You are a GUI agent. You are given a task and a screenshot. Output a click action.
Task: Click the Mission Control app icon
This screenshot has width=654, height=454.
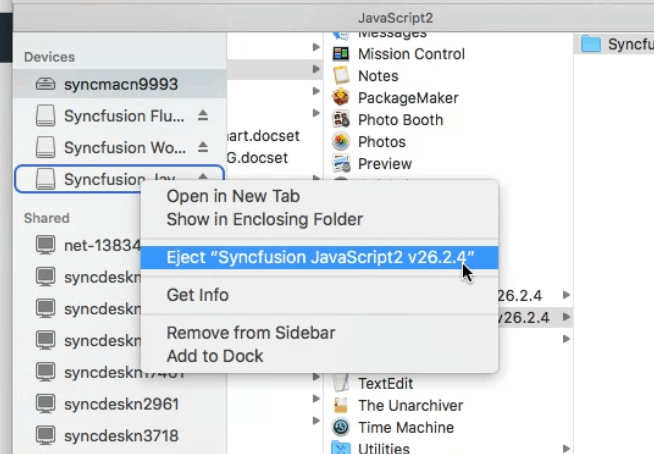(341, 54)
